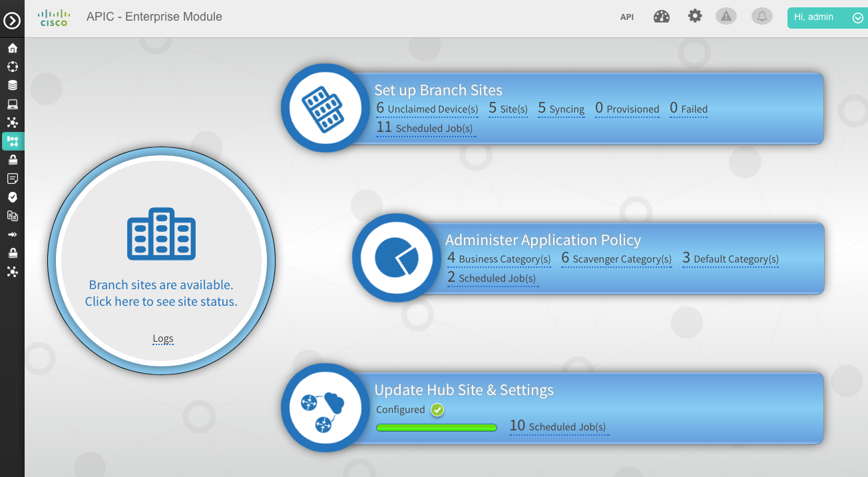Open Set up Branch Sites heading

point(438,91)
